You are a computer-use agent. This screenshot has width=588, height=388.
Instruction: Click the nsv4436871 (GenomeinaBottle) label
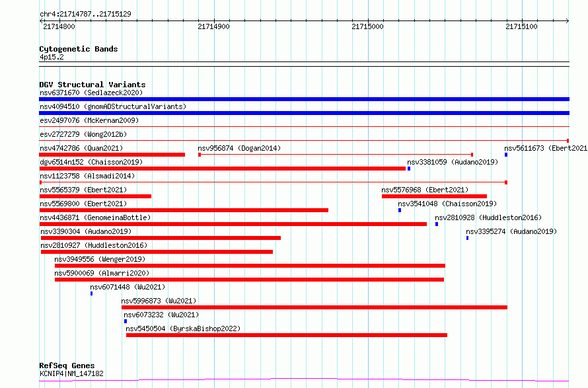(95, 217)
